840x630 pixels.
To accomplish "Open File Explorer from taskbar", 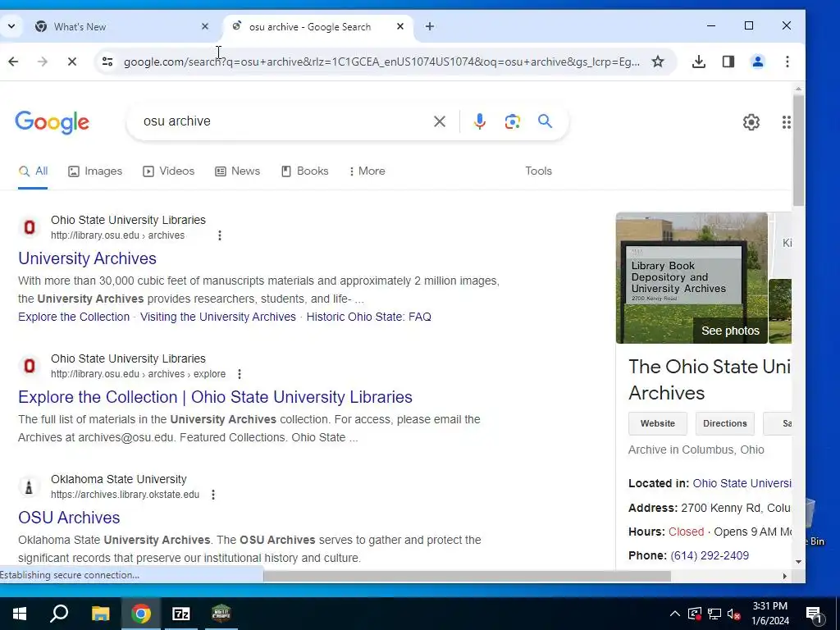I will [x=100, y=614].
